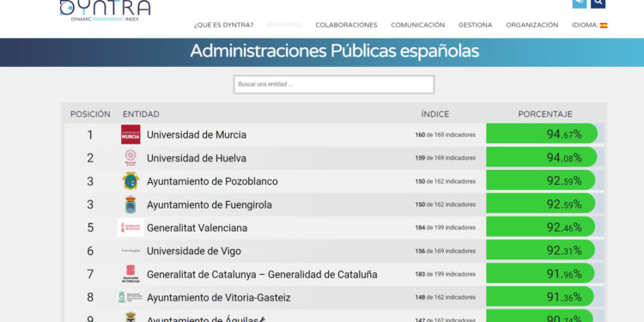The width and height of the screenshot is (644, 322).
Task: Click position number 1
Action: [90, 135]
